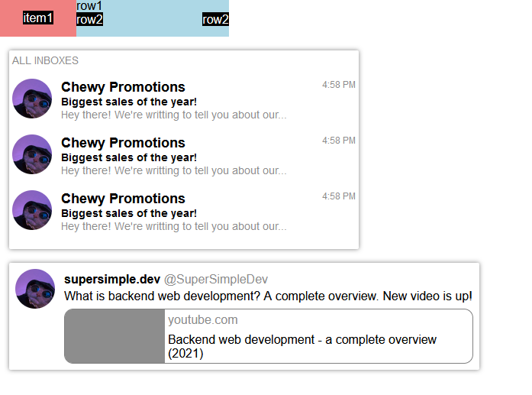Click the third email's preview text

173,226
